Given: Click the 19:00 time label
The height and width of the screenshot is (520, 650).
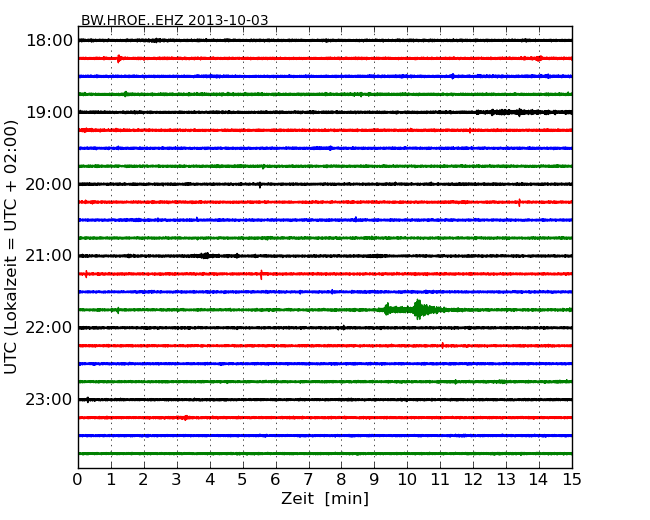Looking at the screenshot, I should coord(49,112).
